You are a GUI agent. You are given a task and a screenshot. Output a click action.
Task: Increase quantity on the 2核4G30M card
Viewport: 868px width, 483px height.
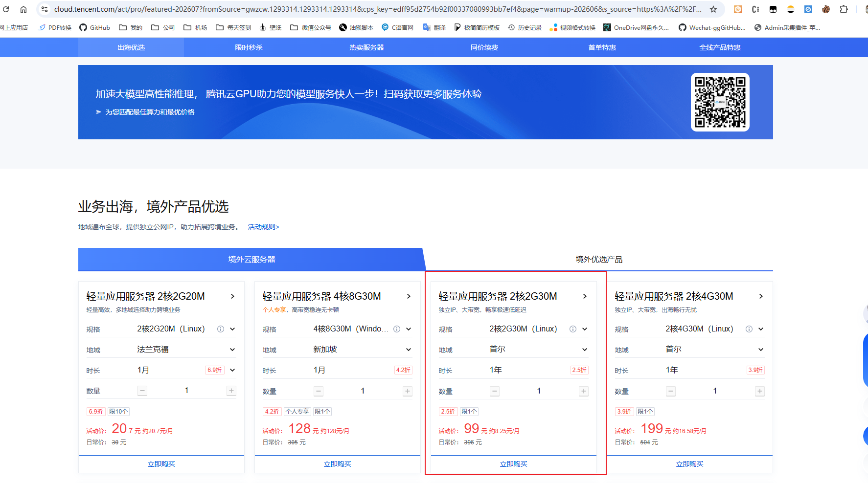760,391
